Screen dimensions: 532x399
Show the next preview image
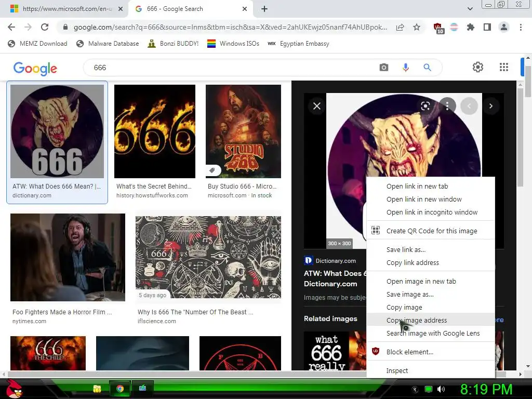[x=490, y=106]
